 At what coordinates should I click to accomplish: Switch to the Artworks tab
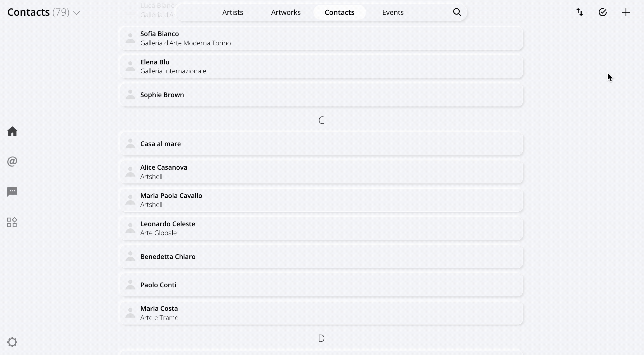(x=286, y=12)
